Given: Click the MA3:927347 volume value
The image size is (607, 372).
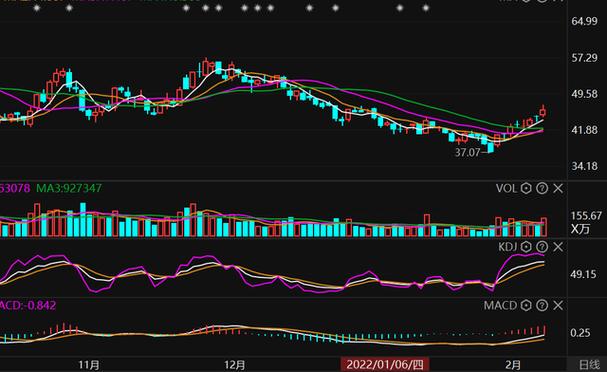Looking at the screenshot, I should [69, 189].
